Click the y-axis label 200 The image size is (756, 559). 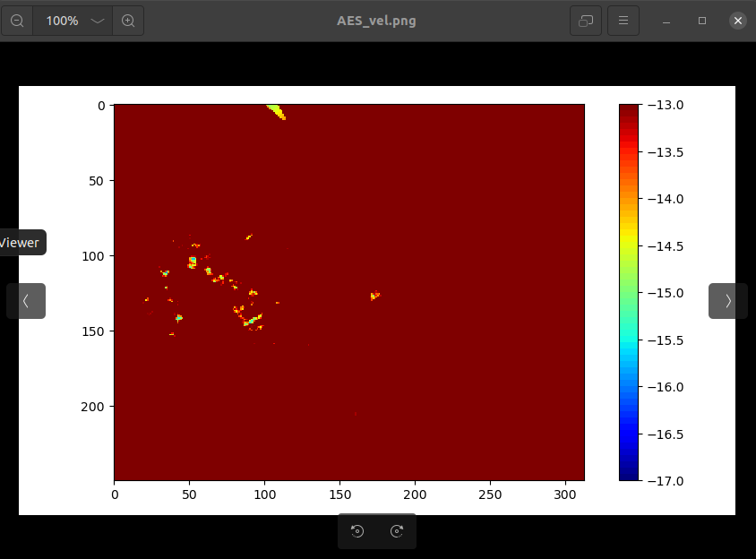pyautogui.click(x=92, y=407)
